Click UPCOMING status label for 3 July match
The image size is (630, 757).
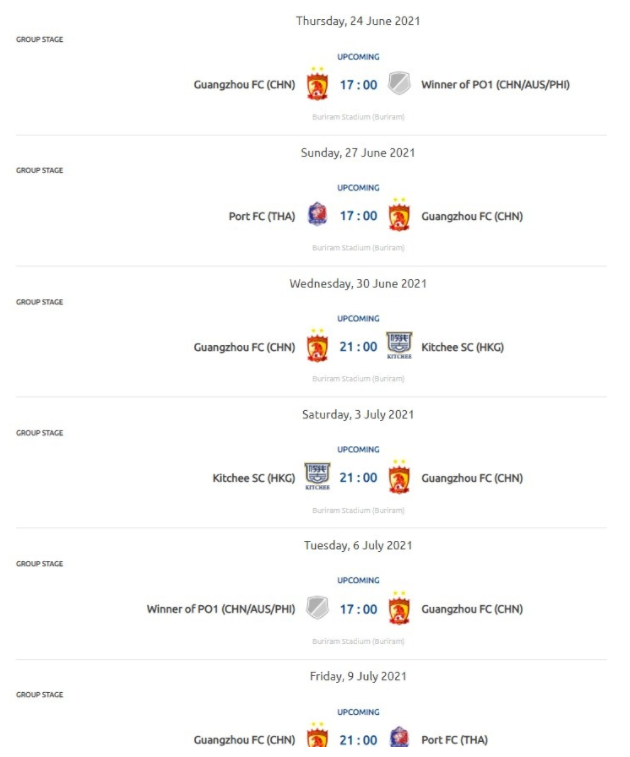(x=358, y=449)
